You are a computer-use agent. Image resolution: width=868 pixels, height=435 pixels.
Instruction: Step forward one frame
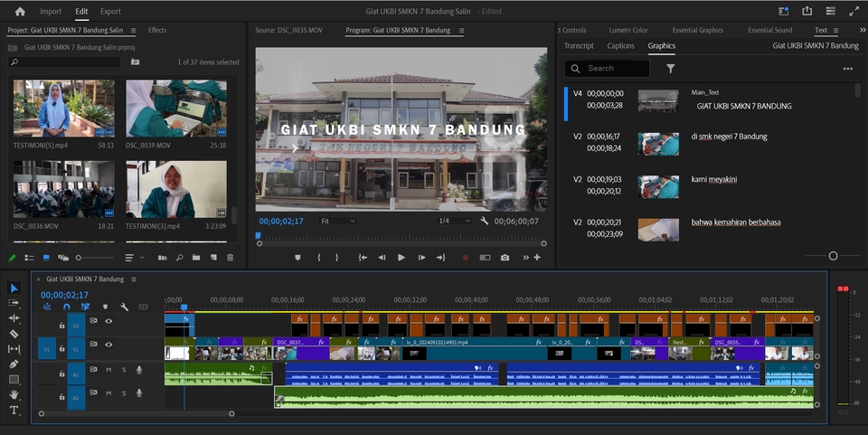coord(421,258)
